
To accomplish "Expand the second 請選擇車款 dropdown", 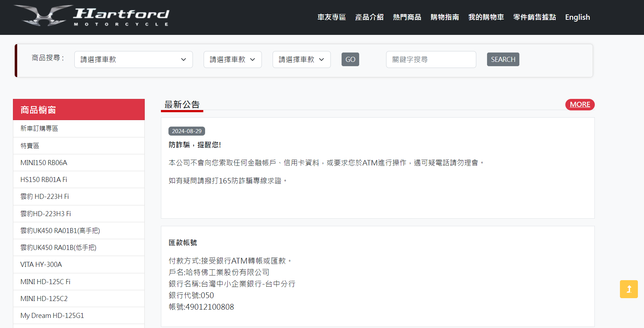I will (233, 59).
